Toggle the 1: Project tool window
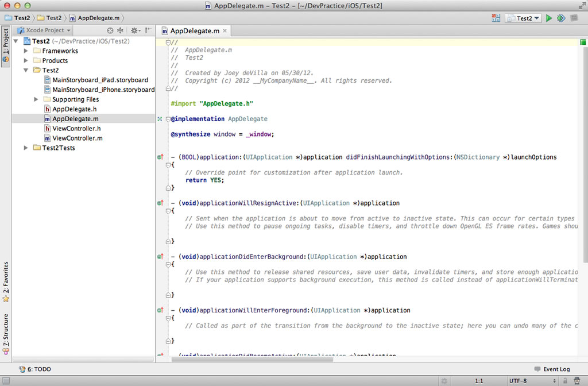The height and width of the screenshot is (386, 588). [6, 46]
